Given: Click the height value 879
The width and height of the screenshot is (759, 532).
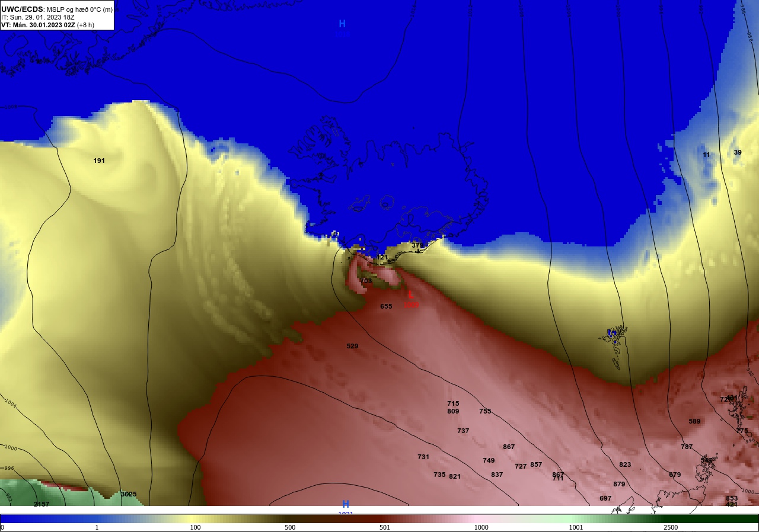Looking at the screenshot, I should pos(619,484).
